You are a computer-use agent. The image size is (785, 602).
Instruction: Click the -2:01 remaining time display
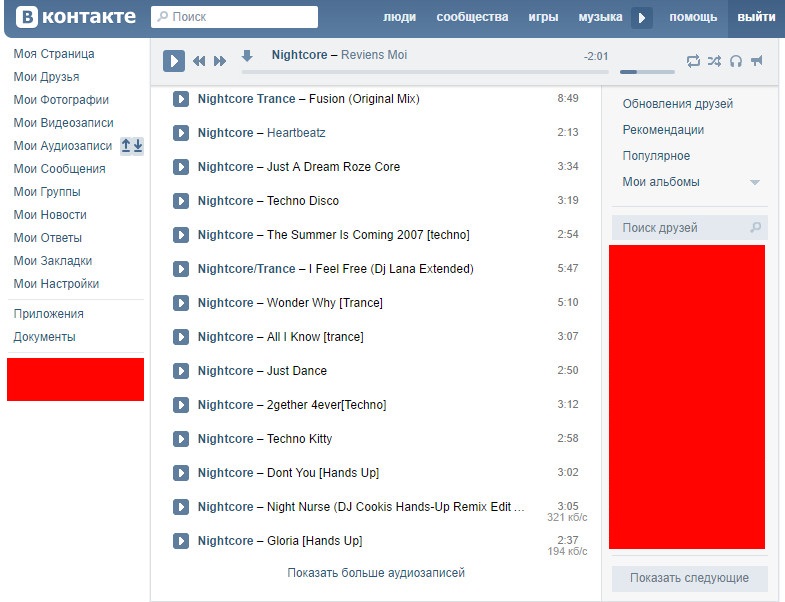tap(596, 57)
